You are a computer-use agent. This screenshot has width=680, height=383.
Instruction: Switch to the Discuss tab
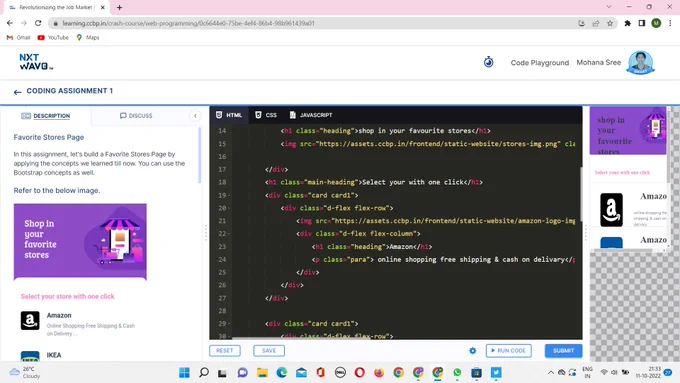click(136, 116)
